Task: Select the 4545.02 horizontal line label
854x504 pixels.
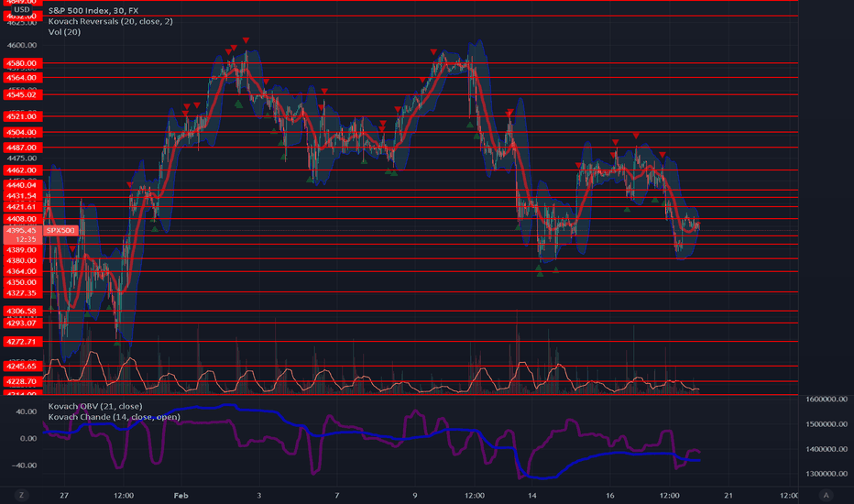Action: pos(22,94)
